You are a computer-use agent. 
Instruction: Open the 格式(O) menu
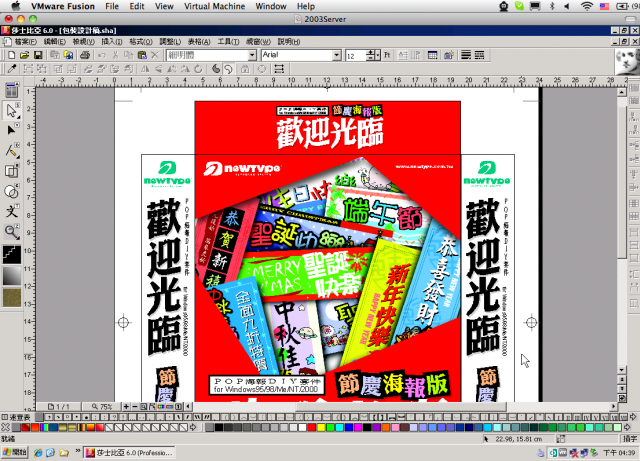tap(141, 42)
